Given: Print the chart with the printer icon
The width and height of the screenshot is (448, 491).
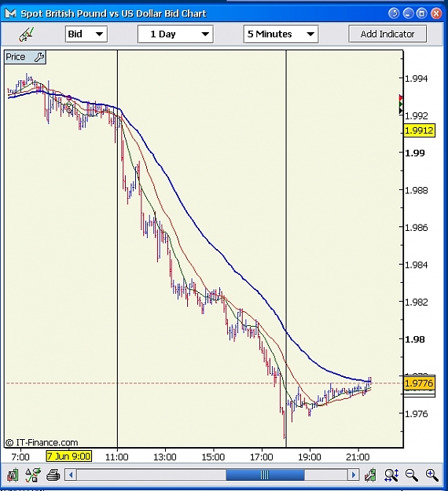Looking at the screenshot, I should click(x=53, y=475).
